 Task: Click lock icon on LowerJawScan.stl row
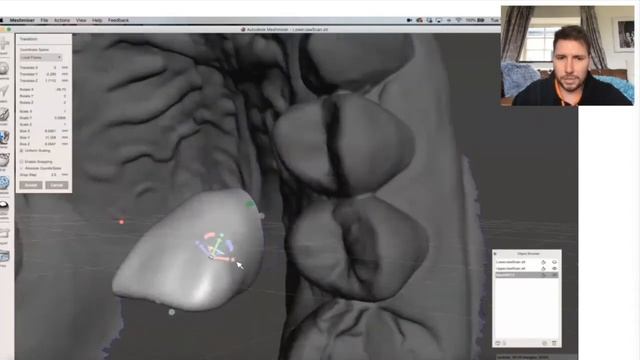[543, 262]
